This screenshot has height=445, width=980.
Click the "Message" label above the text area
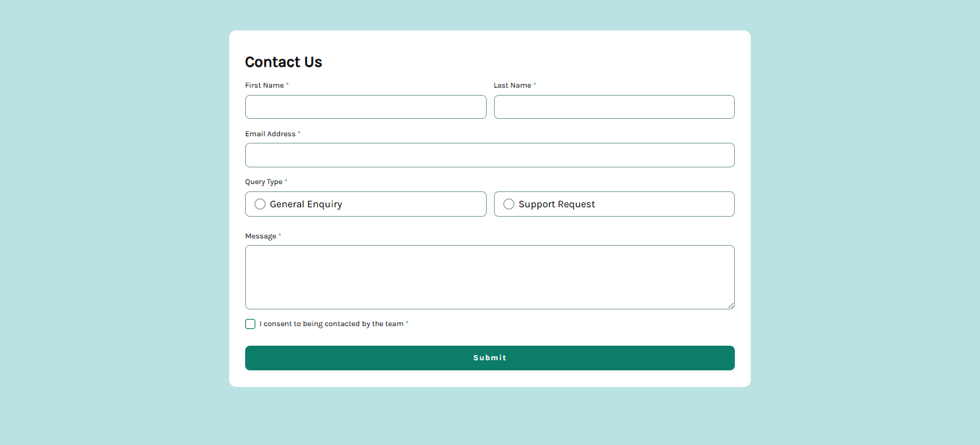[260, 236]
